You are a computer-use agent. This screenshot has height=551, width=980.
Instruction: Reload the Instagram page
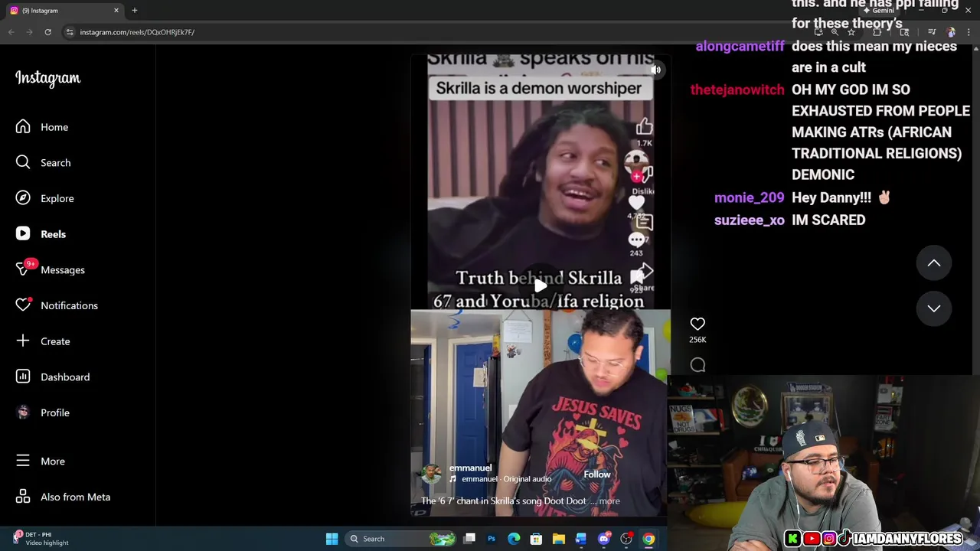tap(48, 32)
